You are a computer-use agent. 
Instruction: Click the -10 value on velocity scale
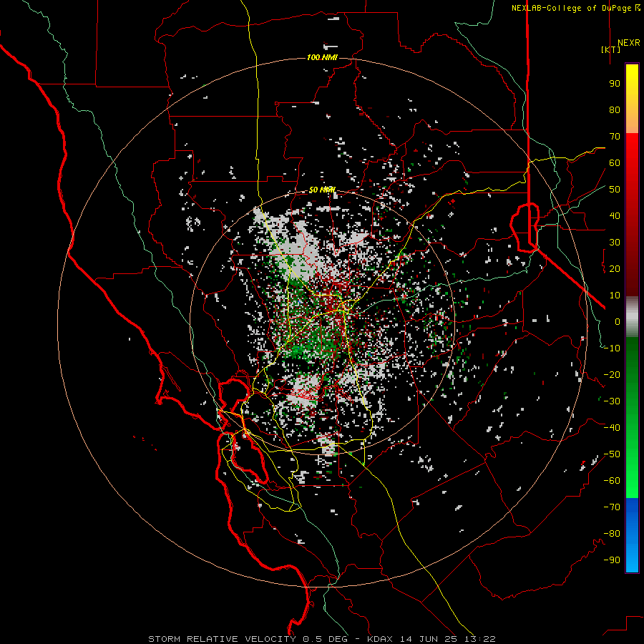612,348
